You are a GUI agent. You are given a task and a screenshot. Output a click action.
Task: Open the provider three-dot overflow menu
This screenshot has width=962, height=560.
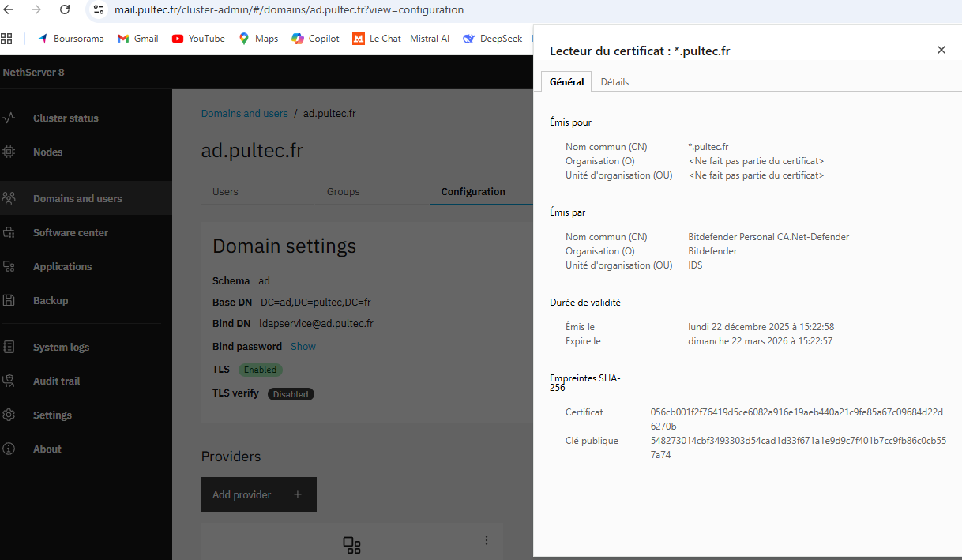(487, 540)
